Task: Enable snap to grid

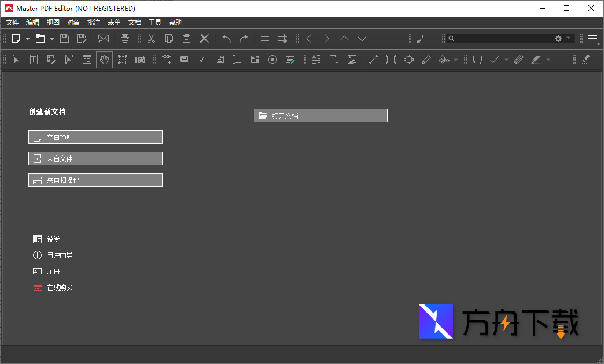Action: 283,39
